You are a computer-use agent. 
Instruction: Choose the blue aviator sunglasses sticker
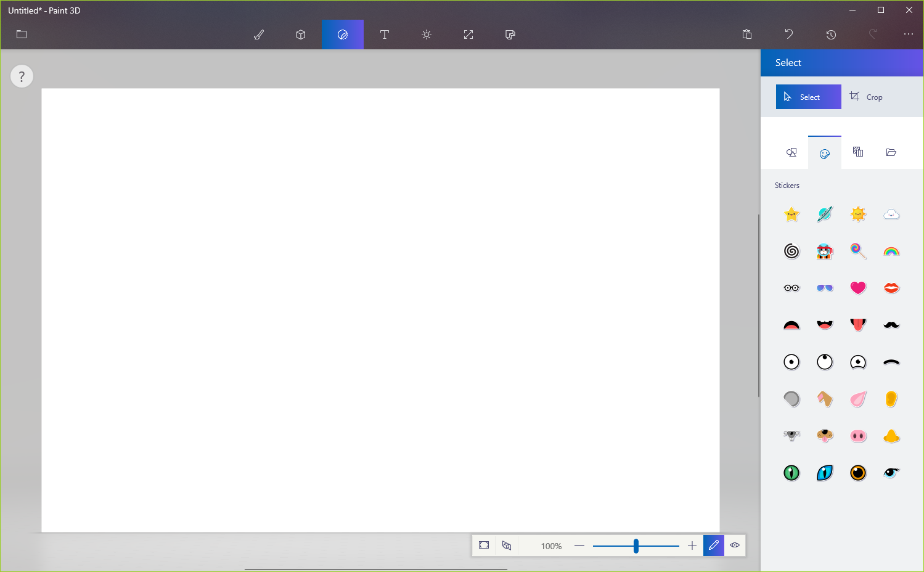point(825,288)
